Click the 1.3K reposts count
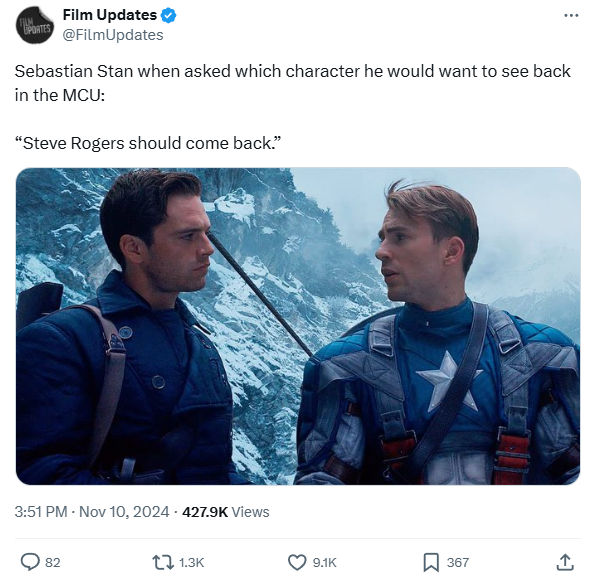 click(191, 562)
